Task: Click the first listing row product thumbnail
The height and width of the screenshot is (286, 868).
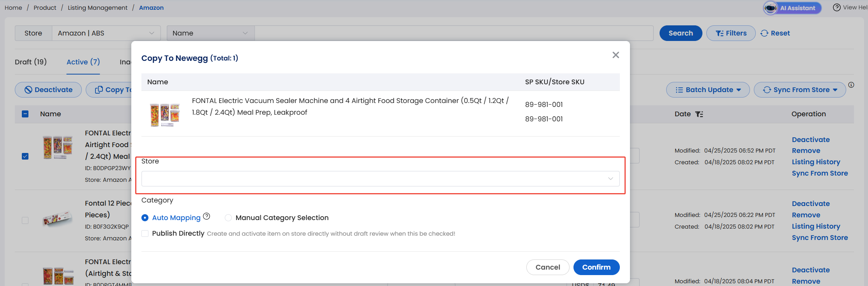Action: tap(58, 147)
